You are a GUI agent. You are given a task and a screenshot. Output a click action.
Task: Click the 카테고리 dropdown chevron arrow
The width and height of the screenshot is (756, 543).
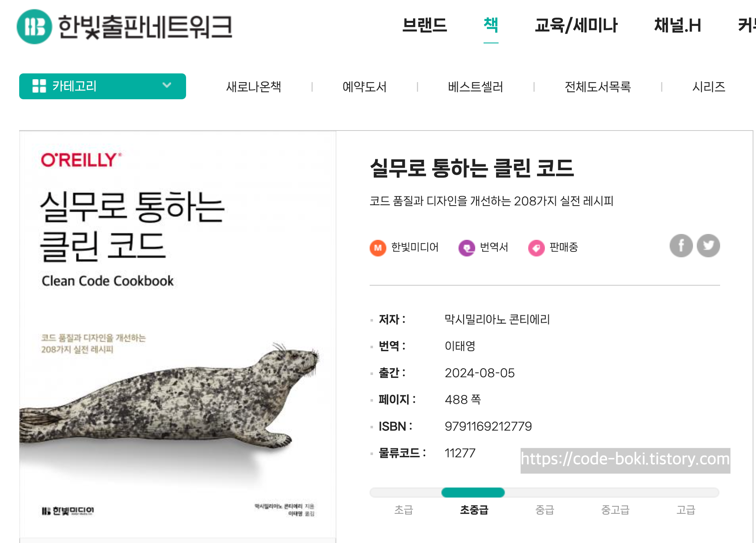click(167, 85)
